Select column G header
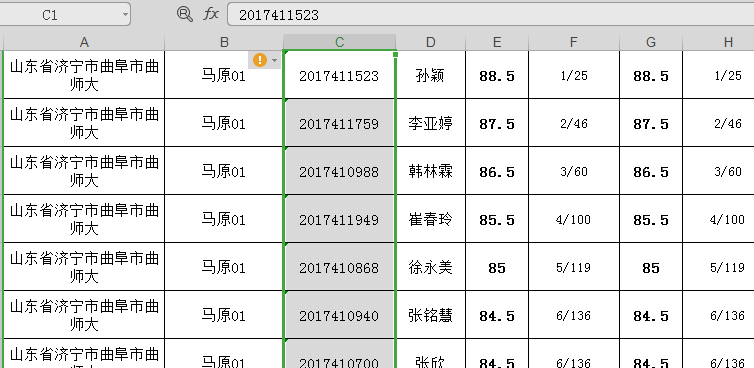 point(651,42)
